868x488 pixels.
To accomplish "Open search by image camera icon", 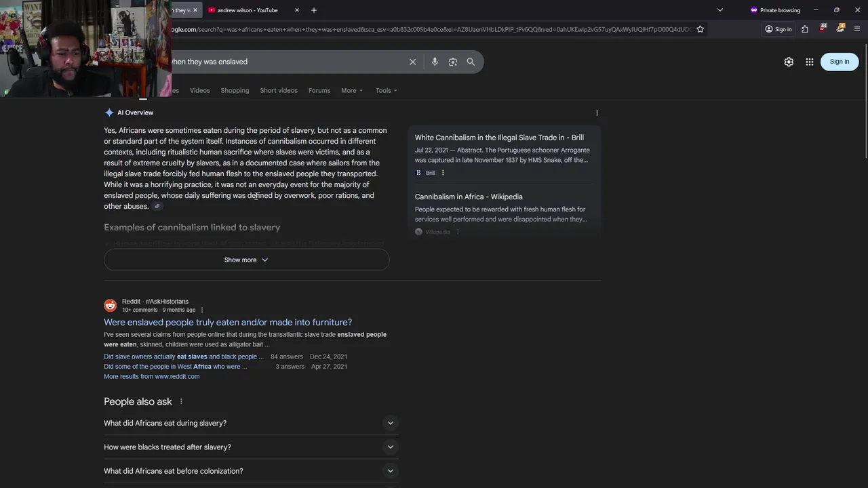I will [453, 62].
